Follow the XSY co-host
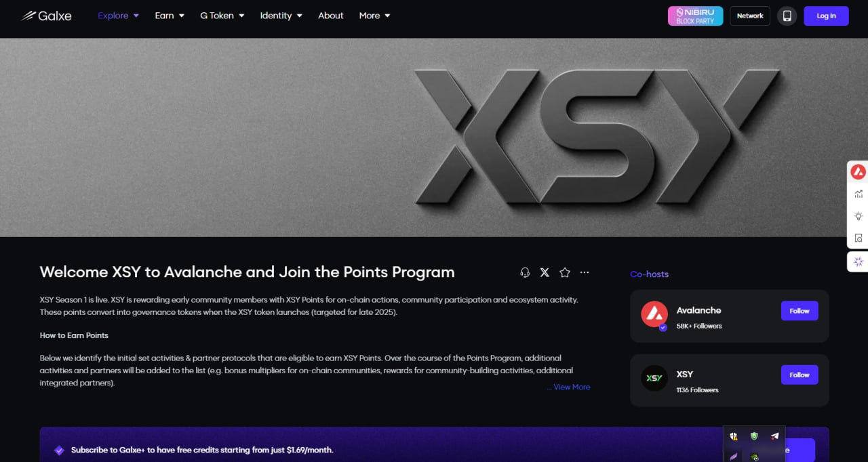Image resolution: width=868 pixels, height=462 pixels. 800,375
